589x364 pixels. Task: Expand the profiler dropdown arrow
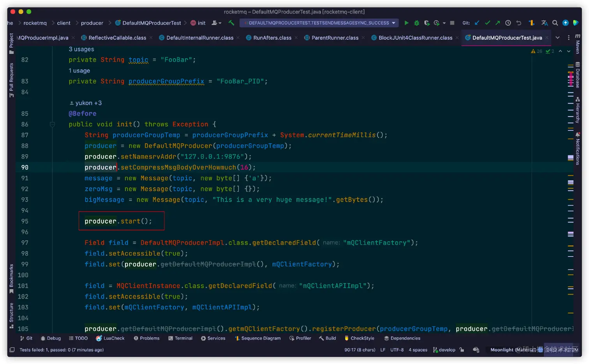click(x=444, y=23)
